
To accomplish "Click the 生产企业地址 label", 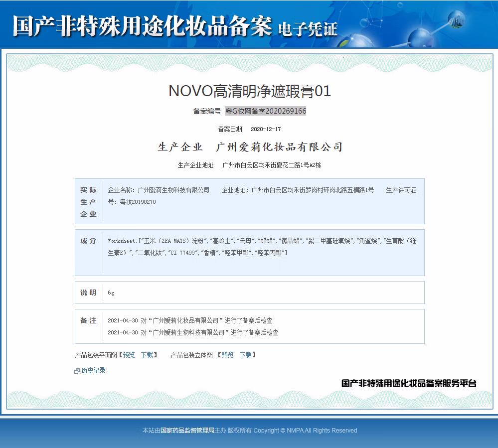I will pos(195,165).
